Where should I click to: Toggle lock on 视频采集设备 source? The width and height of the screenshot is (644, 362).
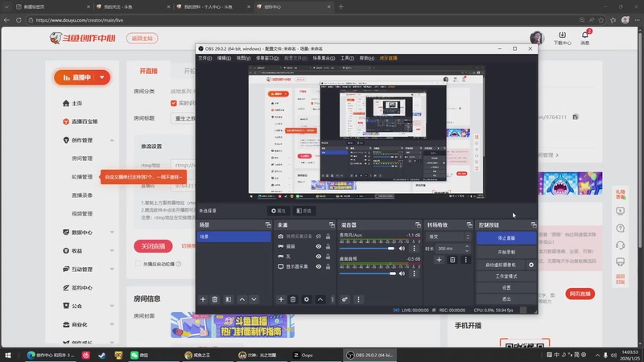click(x=328, y=237)
